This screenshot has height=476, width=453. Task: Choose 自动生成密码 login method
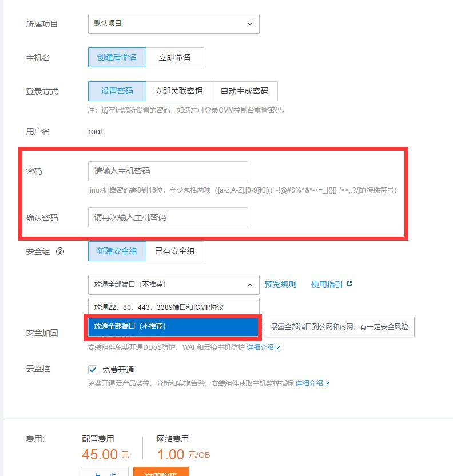coord(244,91)
